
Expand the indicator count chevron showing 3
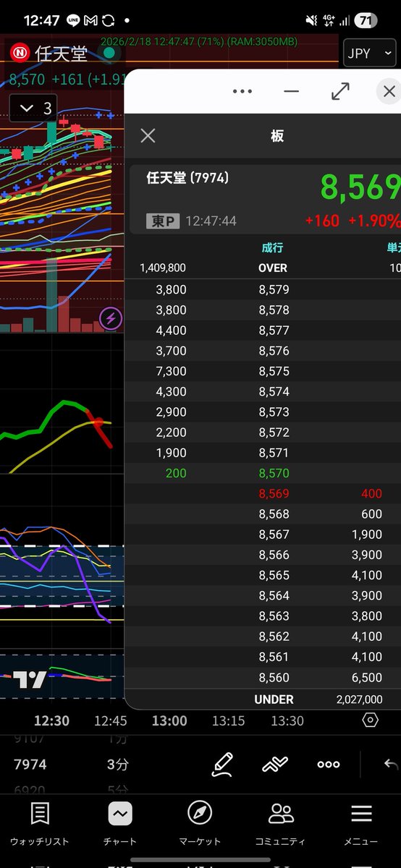point(35,109)
